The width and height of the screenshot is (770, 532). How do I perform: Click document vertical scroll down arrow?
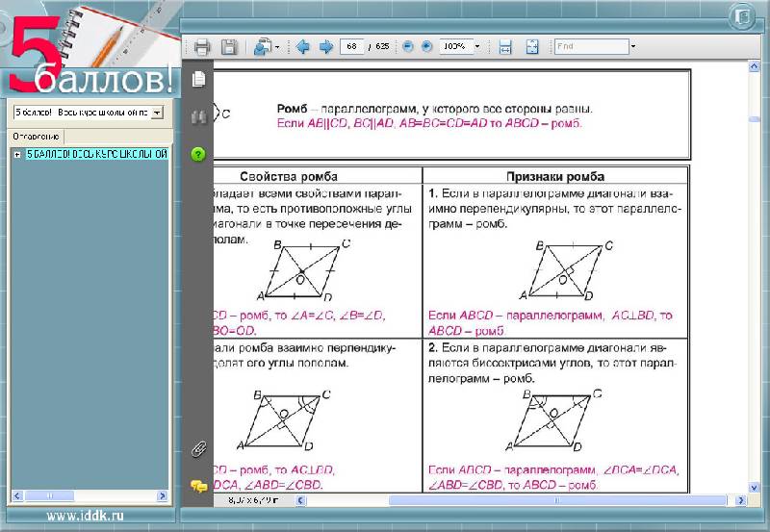click(x=754, y=487)
